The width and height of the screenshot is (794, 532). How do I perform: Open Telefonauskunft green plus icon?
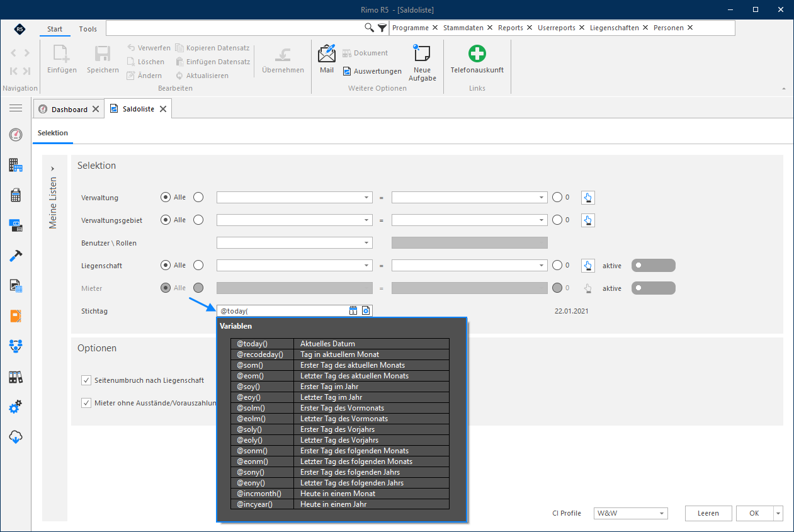pyautogui.click(x=477, y=53)
